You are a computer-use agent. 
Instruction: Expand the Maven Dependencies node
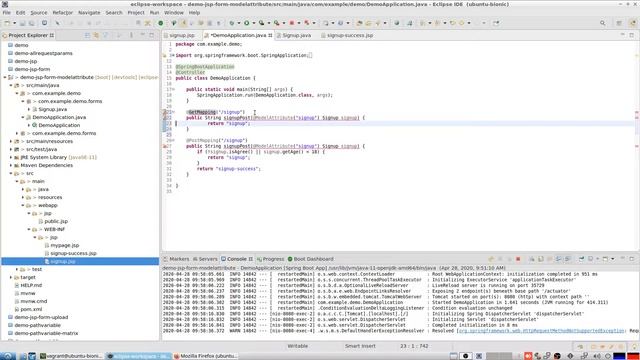11,165
